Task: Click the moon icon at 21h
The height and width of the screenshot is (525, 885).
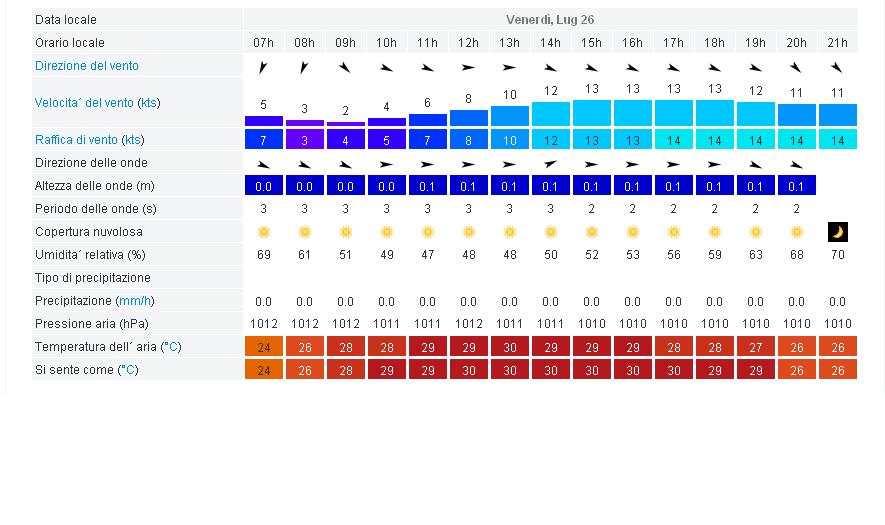Action: pyautogui.click(x=838, y=232)
